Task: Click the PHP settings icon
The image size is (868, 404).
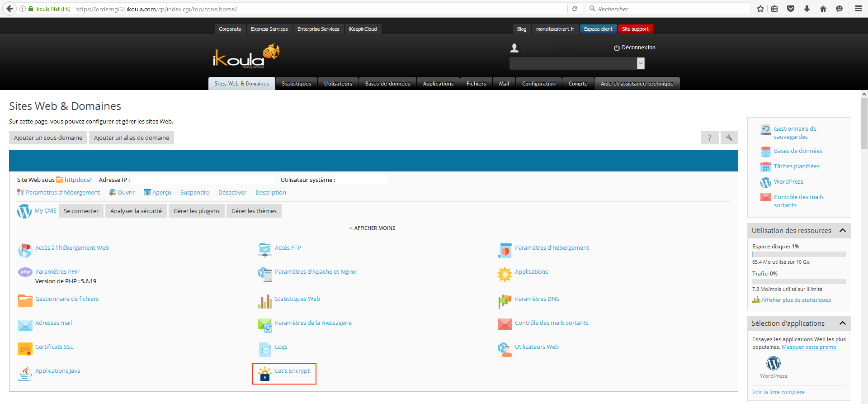Action: pyautogui.click(x=25, y=272)
